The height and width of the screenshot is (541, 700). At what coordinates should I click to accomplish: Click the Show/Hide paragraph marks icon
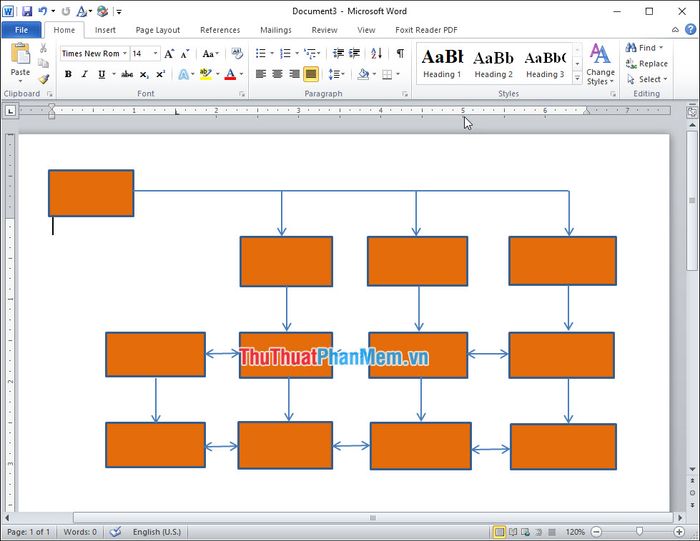400,53
